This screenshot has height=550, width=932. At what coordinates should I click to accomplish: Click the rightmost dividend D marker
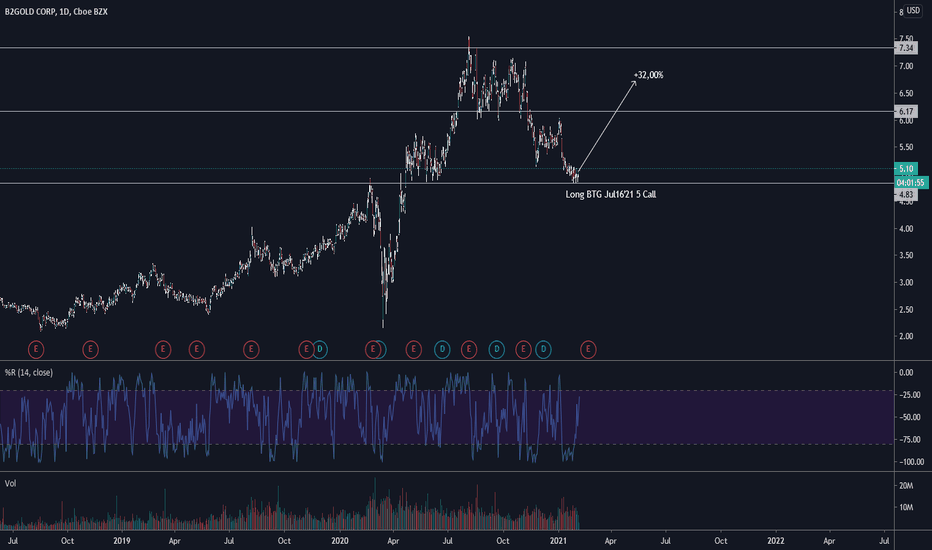pos(543,350)
